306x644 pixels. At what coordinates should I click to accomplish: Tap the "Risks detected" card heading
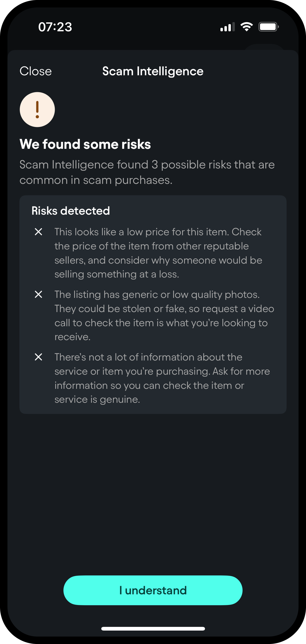click(71, 211)
